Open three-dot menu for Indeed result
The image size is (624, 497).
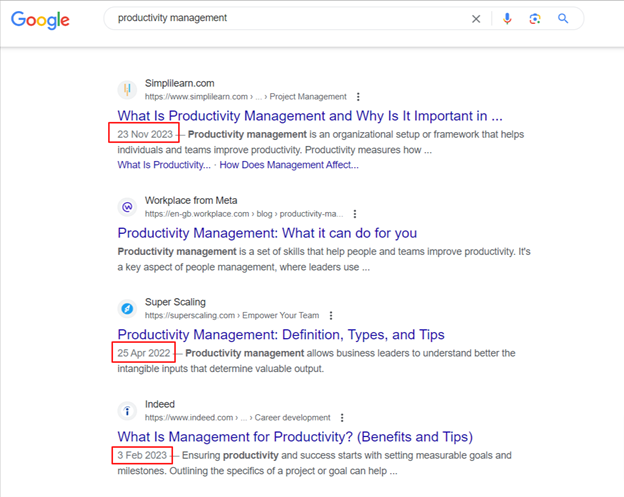(342, 418)
